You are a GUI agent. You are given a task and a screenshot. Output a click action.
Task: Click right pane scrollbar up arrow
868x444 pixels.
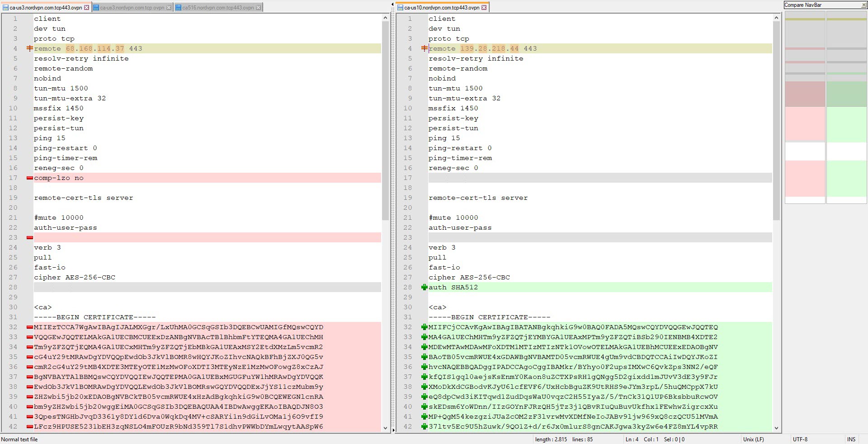pyautogui.click(x=776, y=18)
